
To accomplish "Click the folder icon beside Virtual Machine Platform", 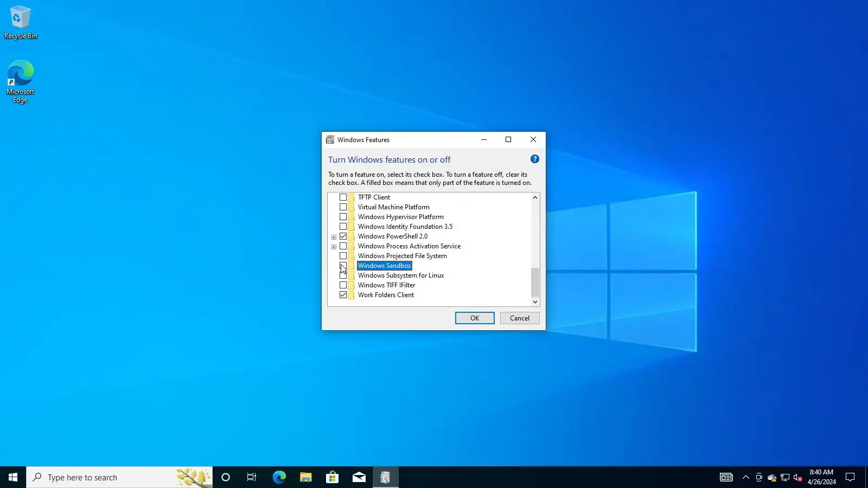I will click(352, 207).
